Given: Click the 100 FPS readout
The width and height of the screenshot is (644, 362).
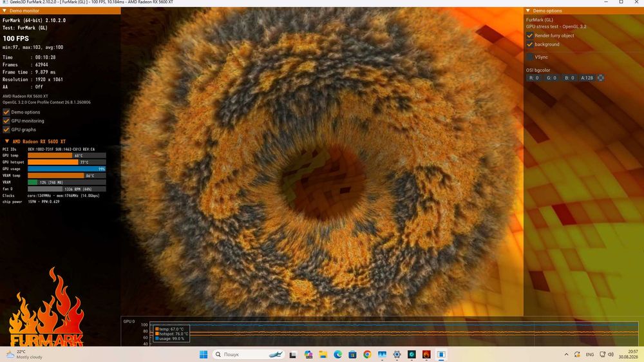Looking at the screenshot, I should (x=16, y=38).
